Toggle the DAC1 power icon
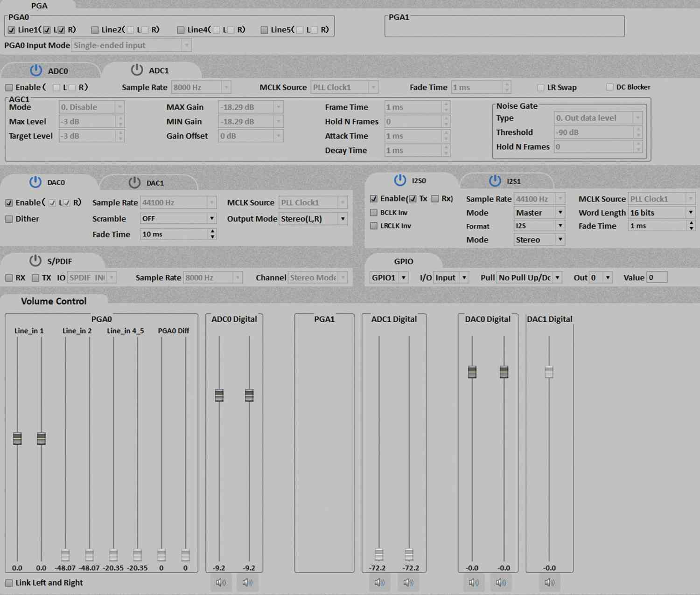The height and width of the screenshot is (595, 700). tap(134, 182)
